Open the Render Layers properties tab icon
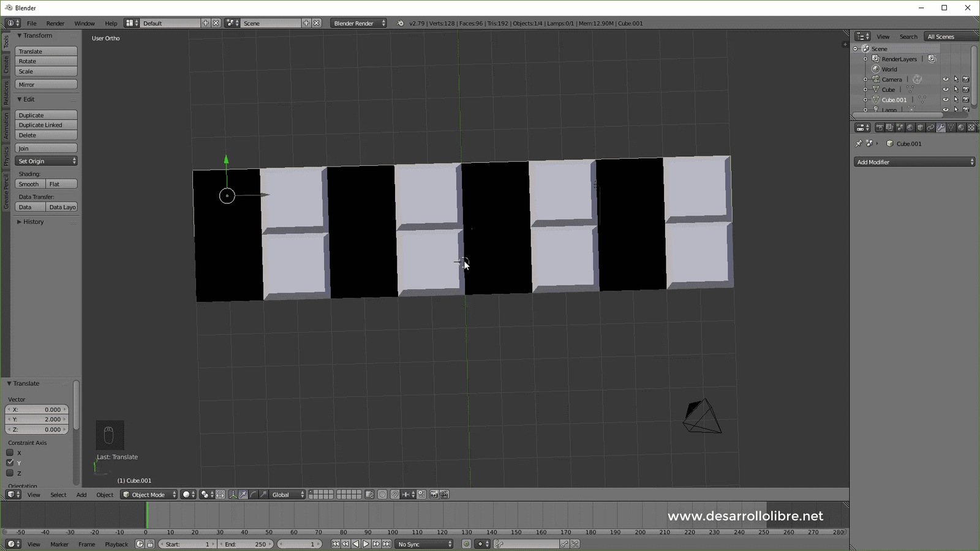 [x=889, y=128]
